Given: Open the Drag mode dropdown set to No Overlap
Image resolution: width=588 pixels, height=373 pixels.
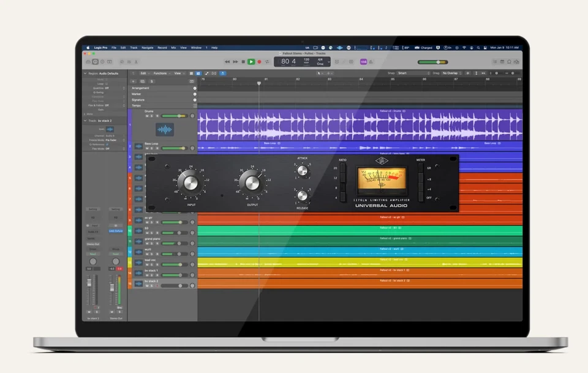Looking at the screenshot, I should [449, 73].
